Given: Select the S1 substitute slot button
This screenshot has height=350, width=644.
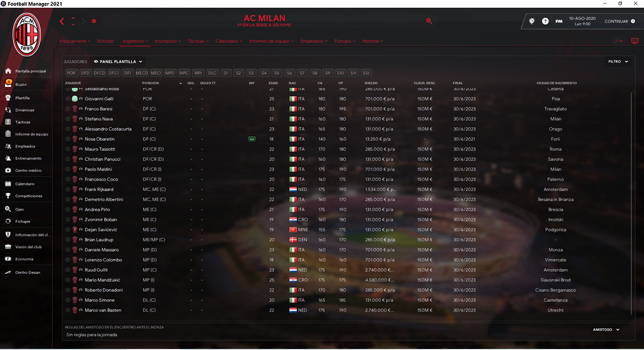Looking at the screenshot, I should click(x=226, y=73).
